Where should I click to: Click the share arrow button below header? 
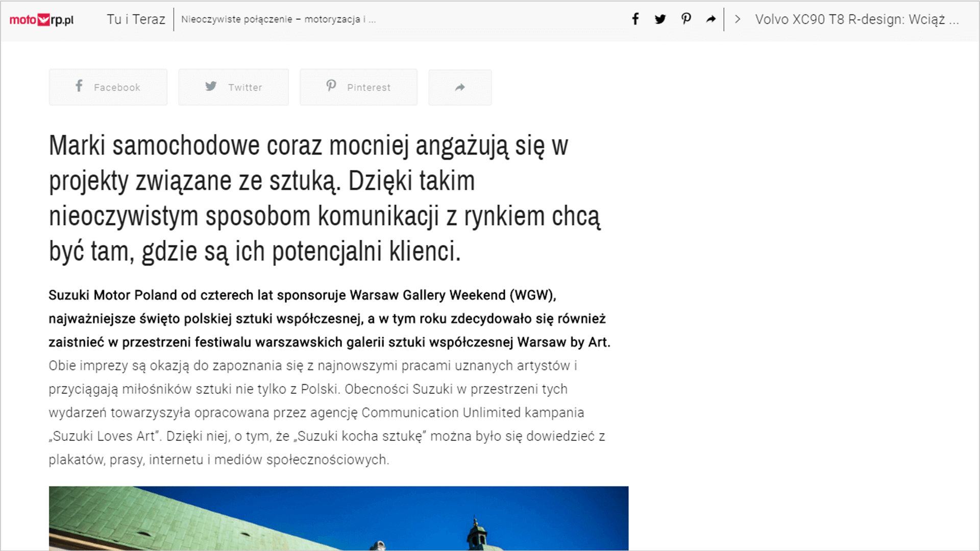460,87
